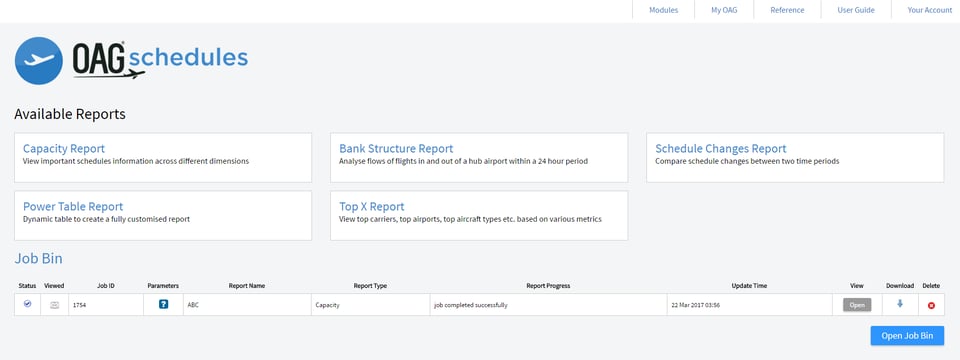The image size is (960, 360).
Task: Click the Delete column header
Action: (x=931, y=286)
